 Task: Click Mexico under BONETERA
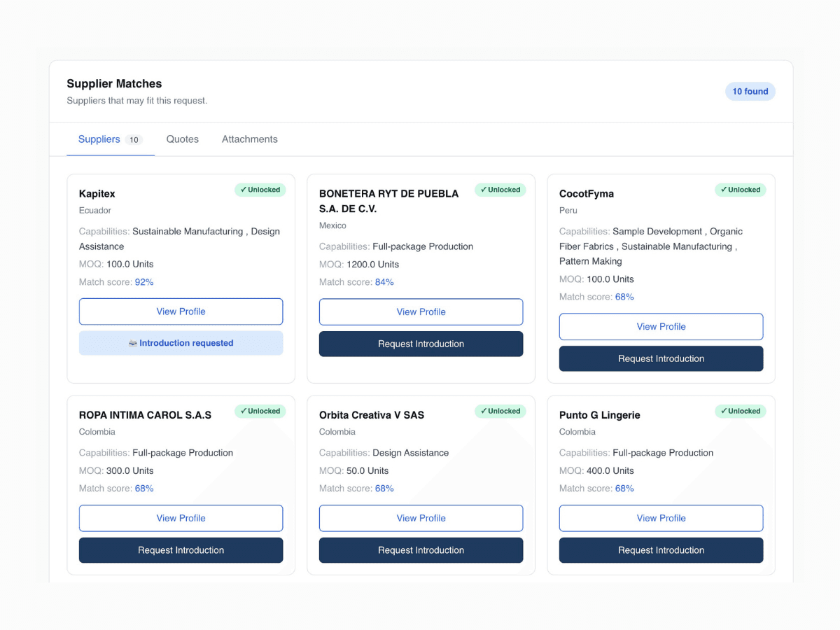tap(333, 225)
